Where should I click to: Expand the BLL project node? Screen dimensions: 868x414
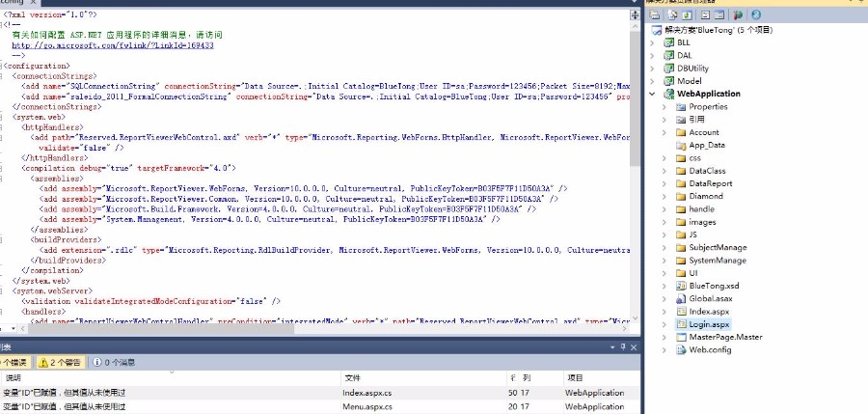pyautogui.click(x=652, y=43)
